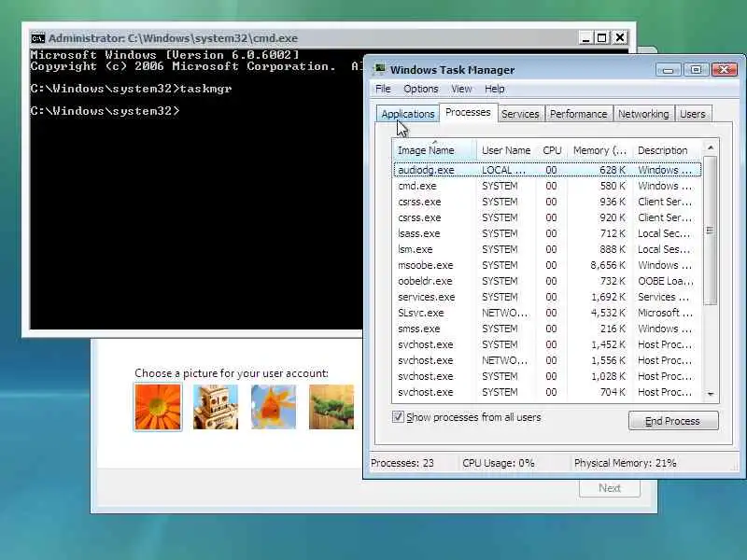Select the oobeldr.exe process row
This screenshot has height=560, width=747.
click(x=547, y=281)
